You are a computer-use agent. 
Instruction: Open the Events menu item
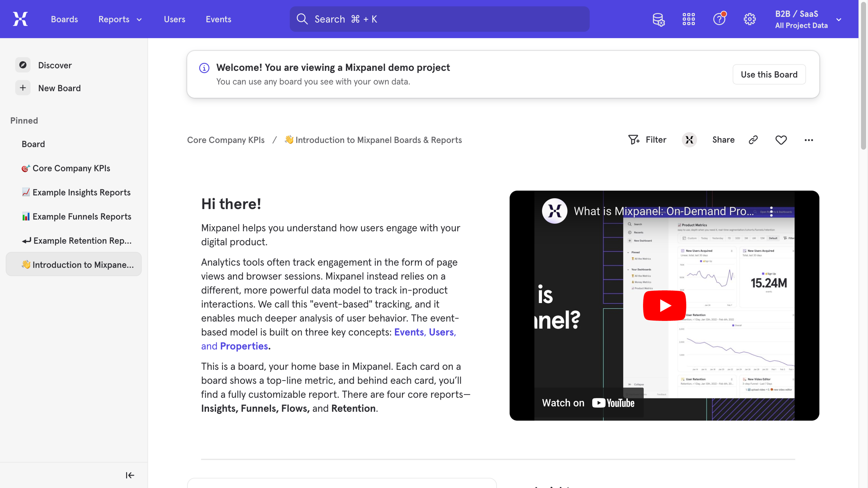(x=218, y=19)
